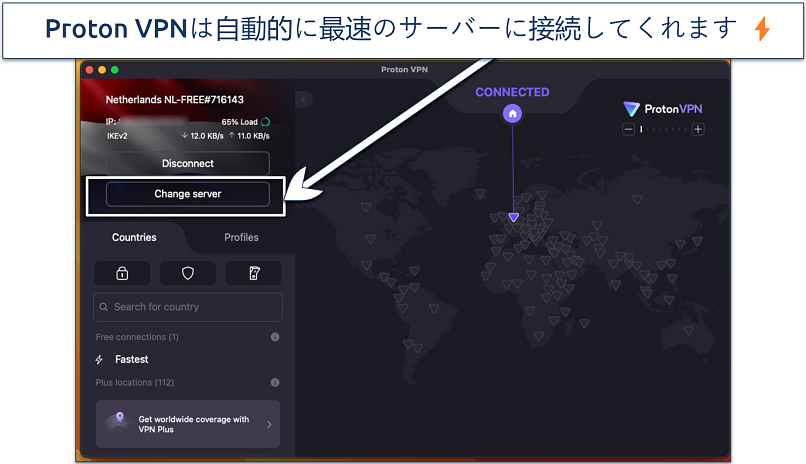Switch to the Profiles tab

[241, 237]
